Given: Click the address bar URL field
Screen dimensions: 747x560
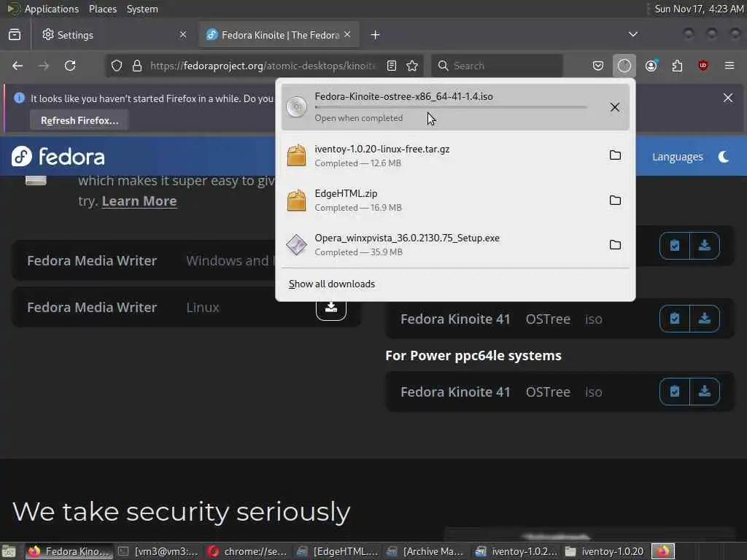Looking at the screenshot, I should [263, 66].
